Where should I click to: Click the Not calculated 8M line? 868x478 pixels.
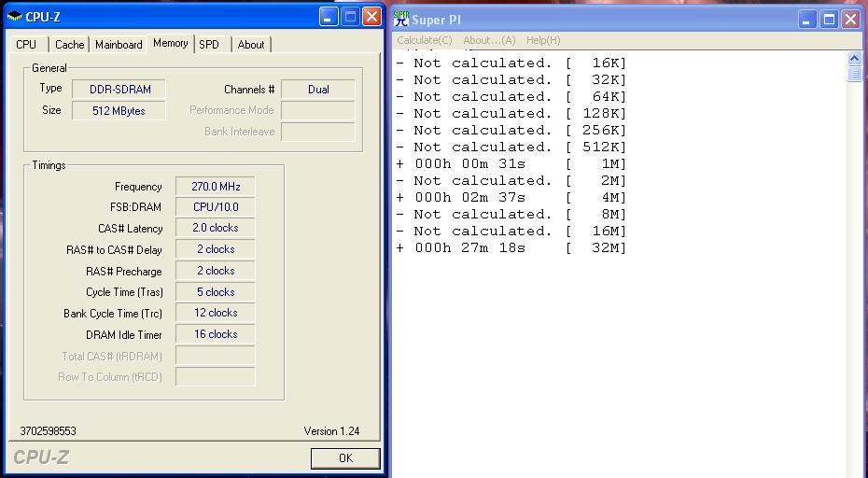(x=511, y=215)
